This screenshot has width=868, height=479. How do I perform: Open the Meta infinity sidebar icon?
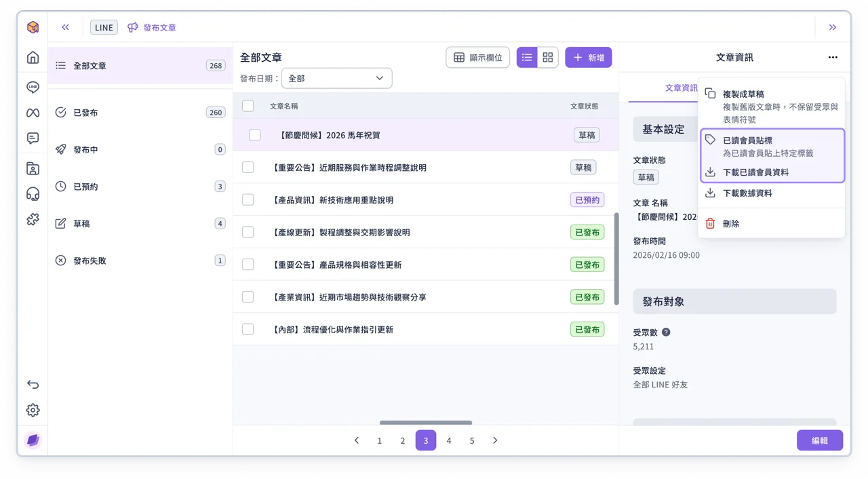(33, 113)
